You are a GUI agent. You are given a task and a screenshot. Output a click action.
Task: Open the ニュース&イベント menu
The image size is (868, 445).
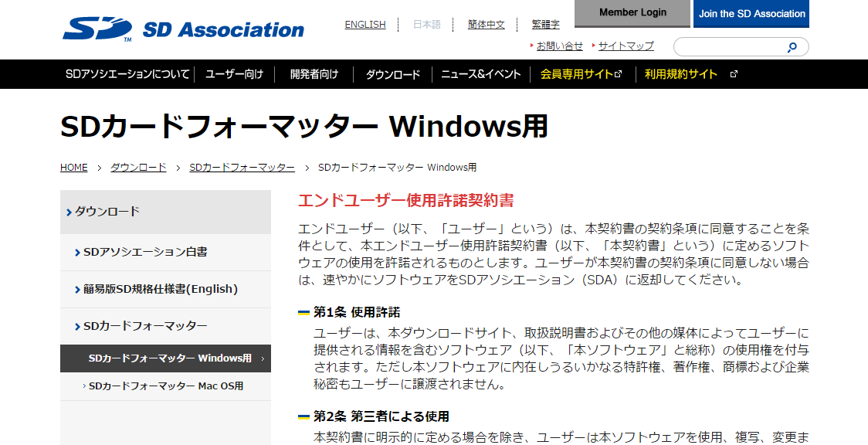click(x=480, y=74)
